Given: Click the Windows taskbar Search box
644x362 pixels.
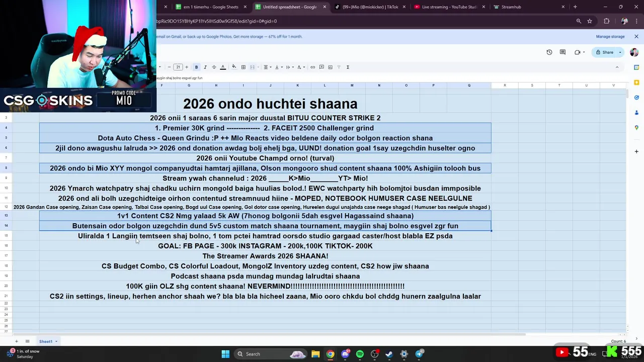Looking at the screenshot, I should [x=272, y=354].
